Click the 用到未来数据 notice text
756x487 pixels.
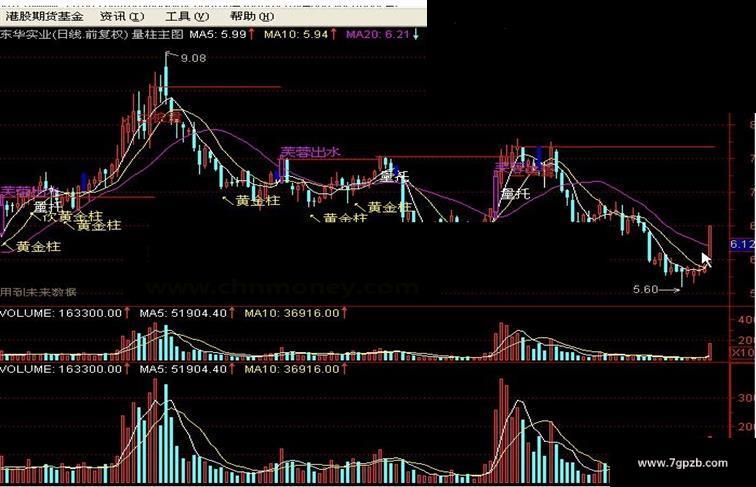(x=38, y=292)
